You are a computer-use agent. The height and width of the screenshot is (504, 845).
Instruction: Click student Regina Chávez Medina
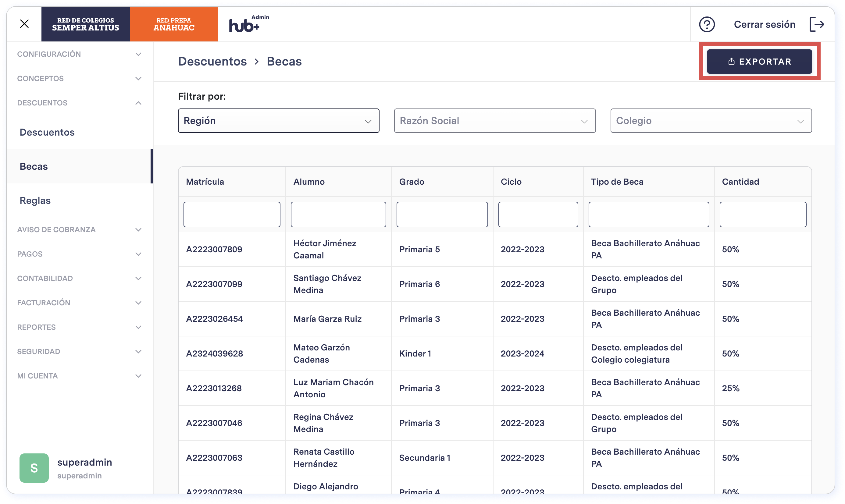click(323, 423)
